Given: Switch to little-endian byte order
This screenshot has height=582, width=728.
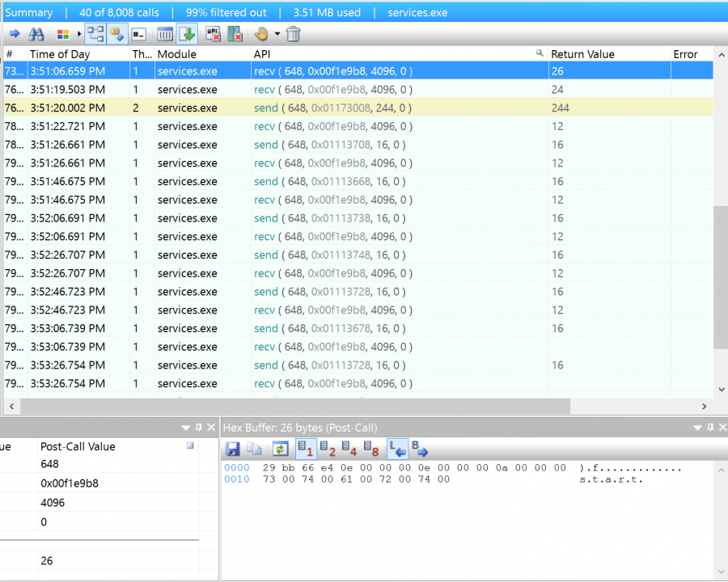Looking at the screenshot, I should (397, 449).
